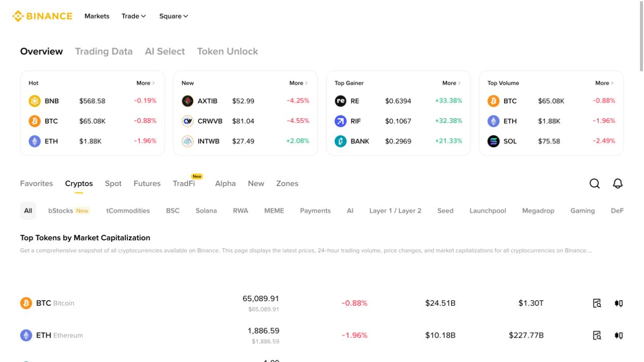This screenshot has height=362, width=644.
Task: Click BNB price $568.58
Action: pyautogui.click(x=92, y=101)
